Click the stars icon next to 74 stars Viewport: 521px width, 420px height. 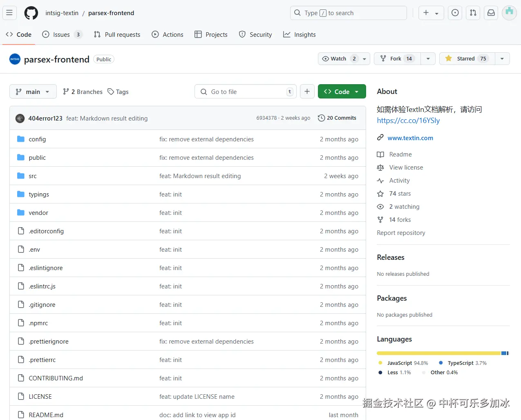point(380,194)
